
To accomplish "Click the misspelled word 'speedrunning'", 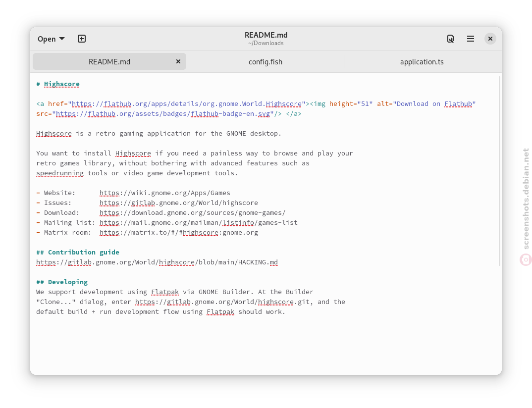I will [60, 173].
